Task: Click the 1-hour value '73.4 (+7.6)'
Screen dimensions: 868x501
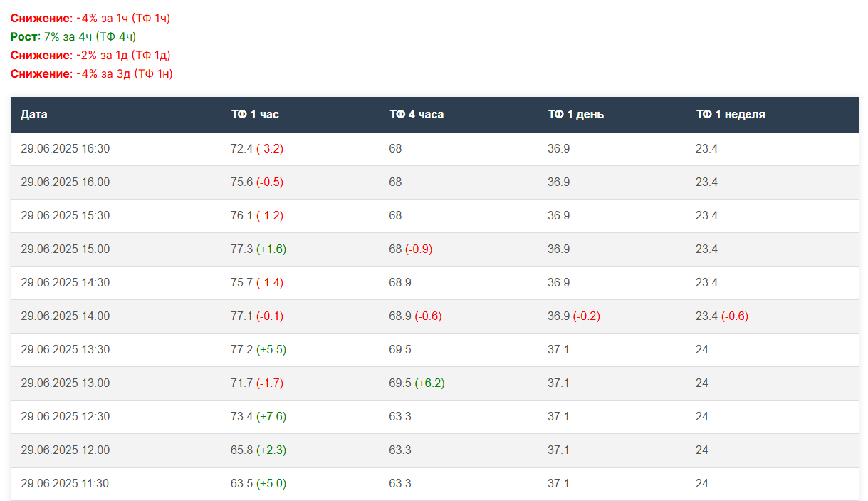Action: click(258, 416)
